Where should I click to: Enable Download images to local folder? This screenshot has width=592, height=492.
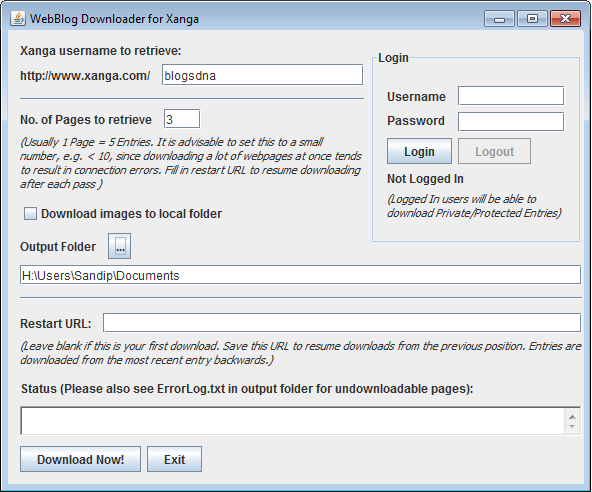pyautogui.click(x=30, y=213)
